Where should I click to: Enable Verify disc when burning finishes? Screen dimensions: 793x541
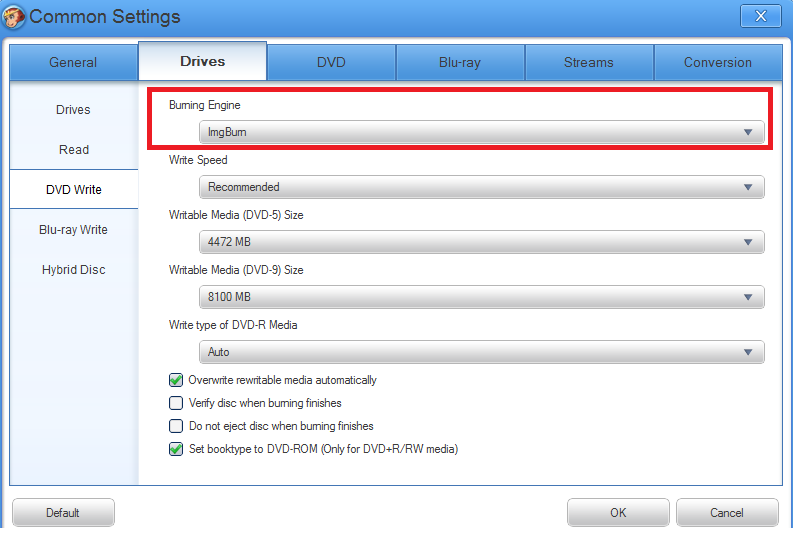(176, 403)
